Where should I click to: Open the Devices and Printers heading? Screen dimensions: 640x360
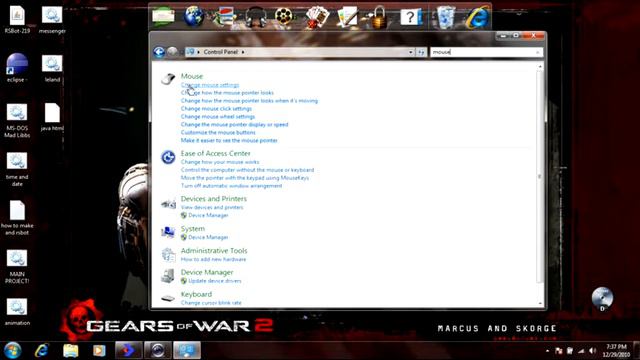pos(214,199)
